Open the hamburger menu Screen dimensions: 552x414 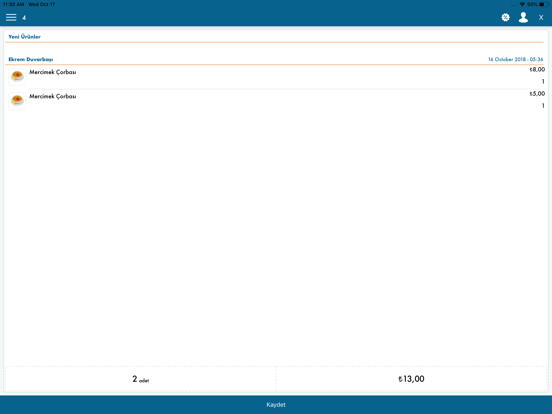tap(11, 17)
